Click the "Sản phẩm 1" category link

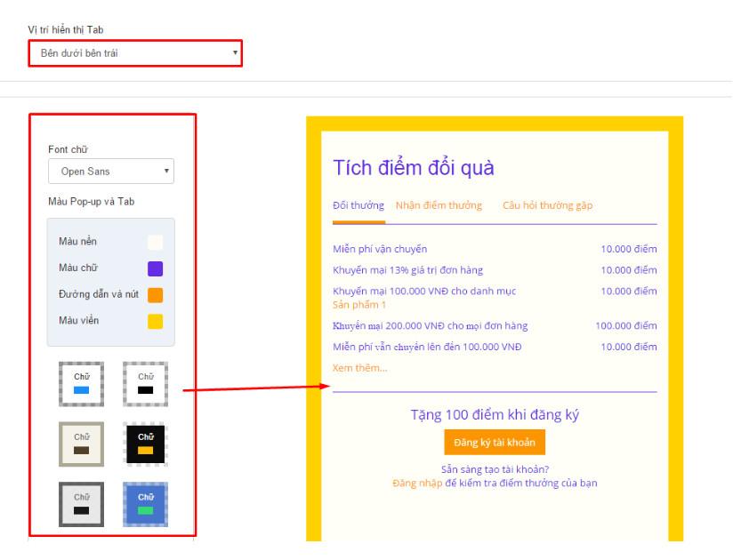359,305
